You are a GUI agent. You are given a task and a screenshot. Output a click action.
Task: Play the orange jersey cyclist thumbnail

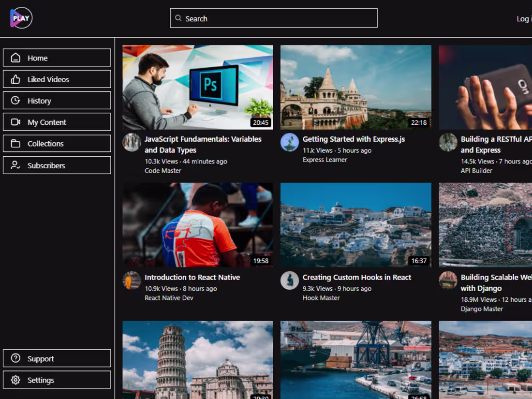point(197,225)
